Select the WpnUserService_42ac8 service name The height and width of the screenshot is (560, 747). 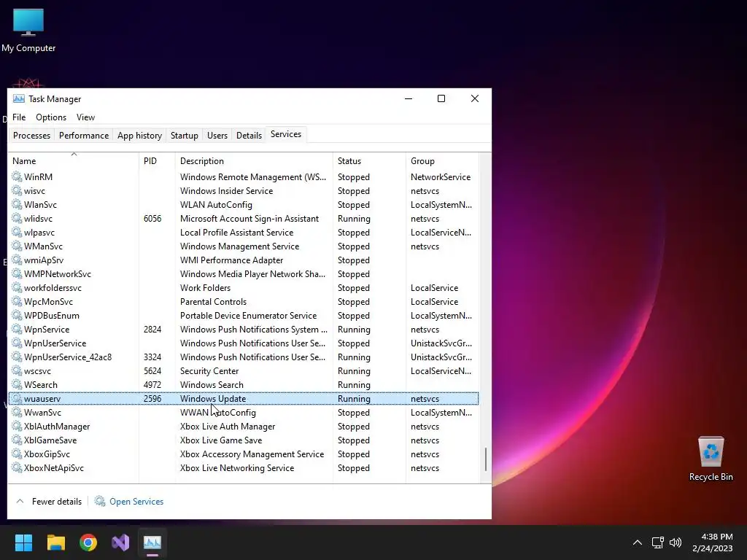click(x=68, y=357)
